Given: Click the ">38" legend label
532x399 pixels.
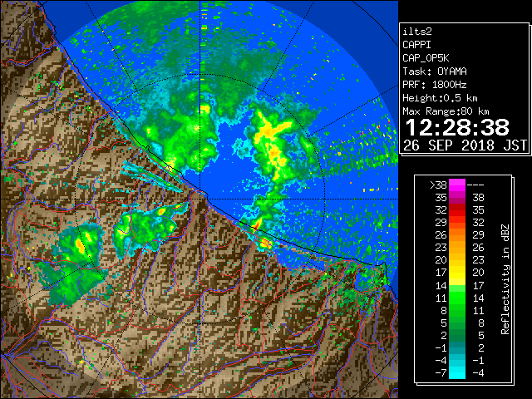Looking at the screenshot, I should (x=438, y=185).
